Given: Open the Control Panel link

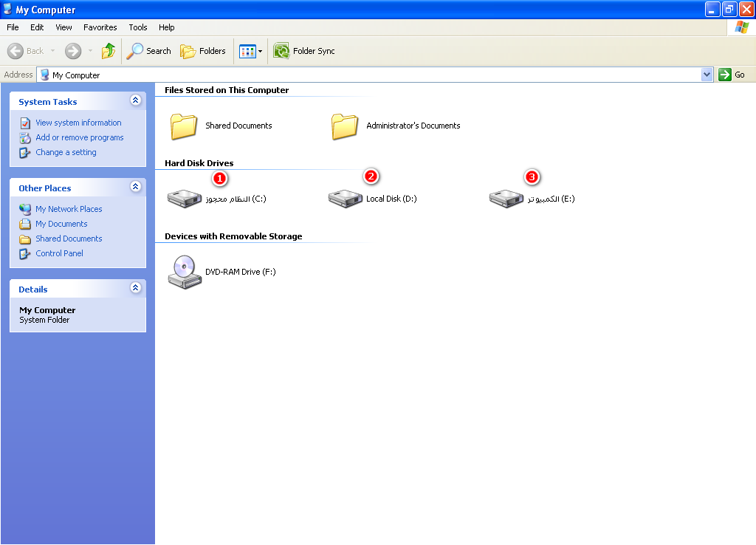Looking at the screenshot, I should coord(59,254).
